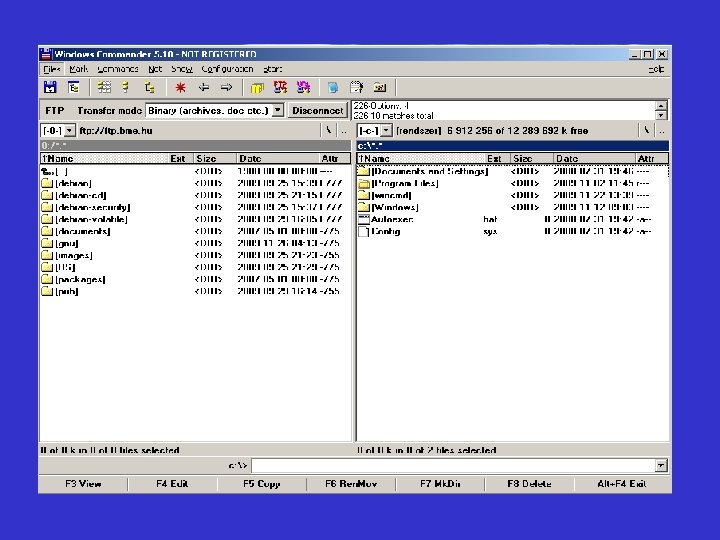Select the [images] folder row

click(x=195, y=255)
